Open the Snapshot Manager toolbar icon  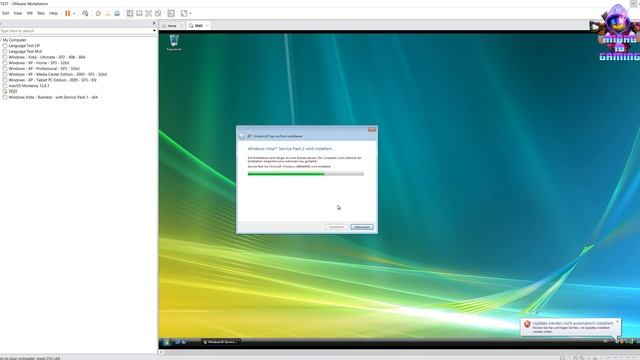pos(117,13)
